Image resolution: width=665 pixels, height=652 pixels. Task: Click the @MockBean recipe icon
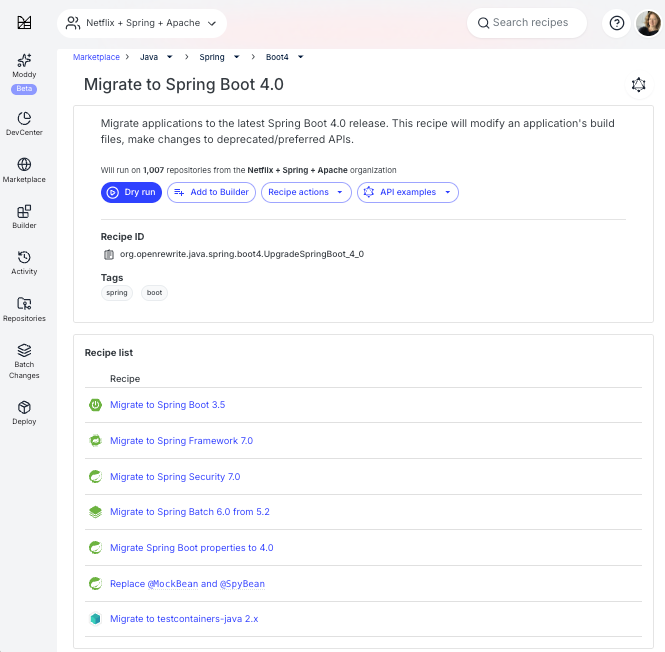(x=95, y=584)
